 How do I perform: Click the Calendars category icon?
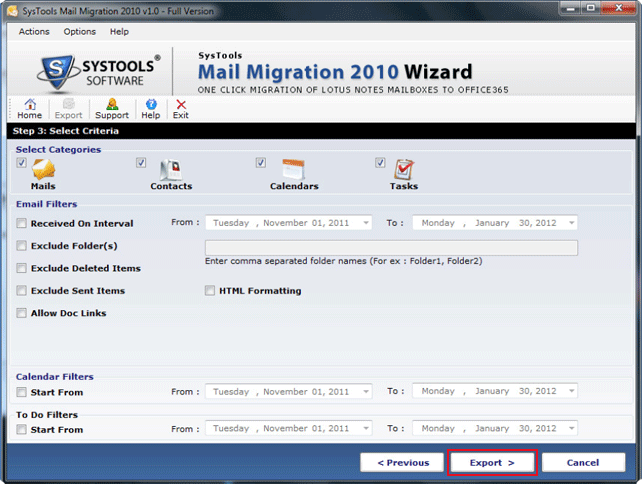tap(293, 169)
